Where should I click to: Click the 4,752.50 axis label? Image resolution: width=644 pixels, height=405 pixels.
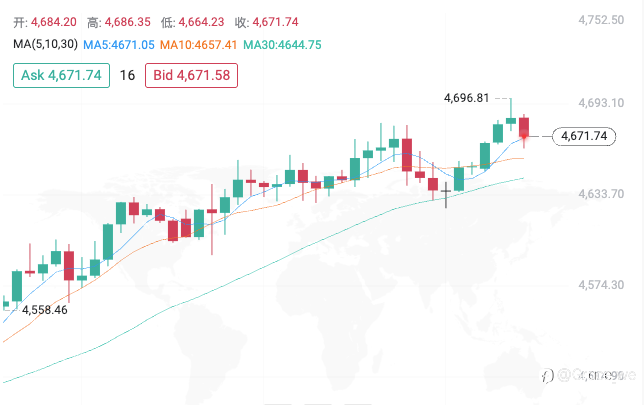(x=601, y=20)
